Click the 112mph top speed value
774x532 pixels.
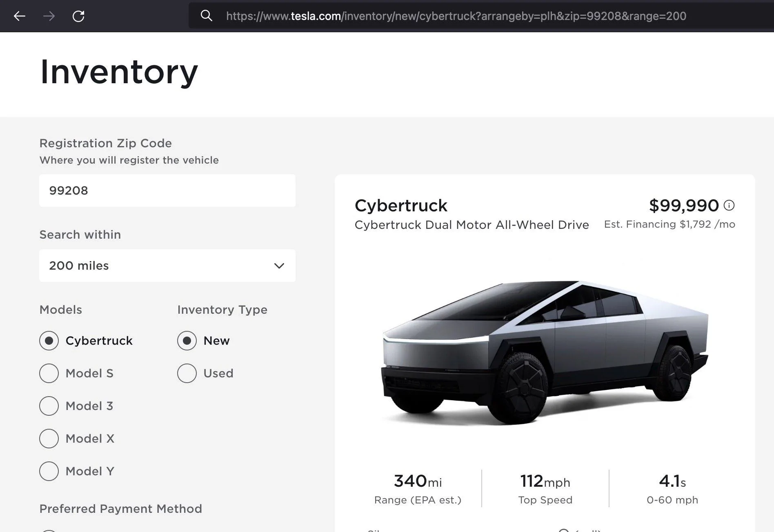(x=545, y=481)
